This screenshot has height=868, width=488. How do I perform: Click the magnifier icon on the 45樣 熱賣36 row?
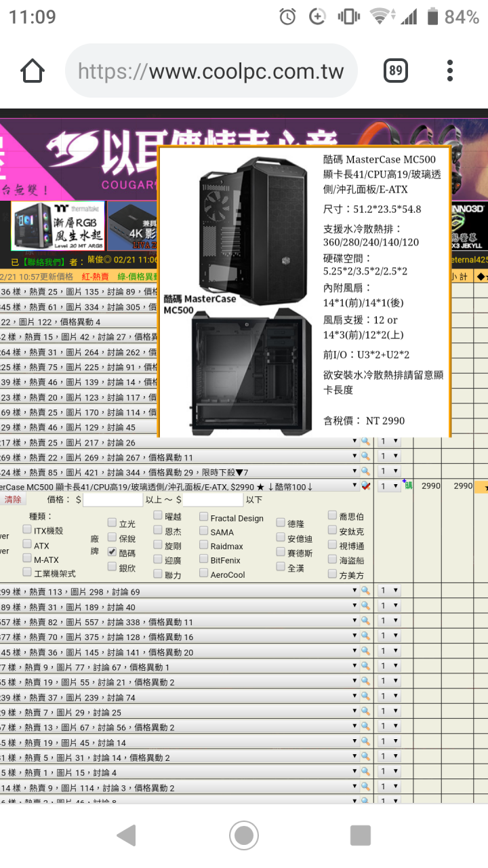tap(365, 651)
